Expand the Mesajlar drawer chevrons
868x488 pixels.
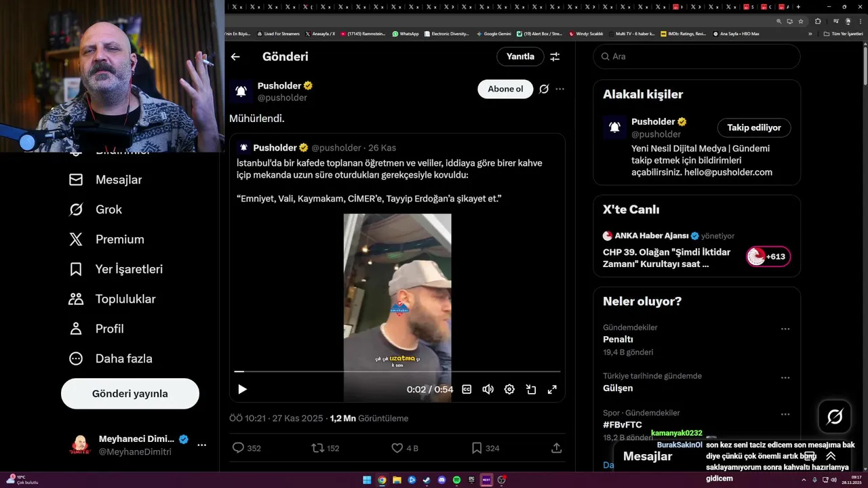click(831, 456)
